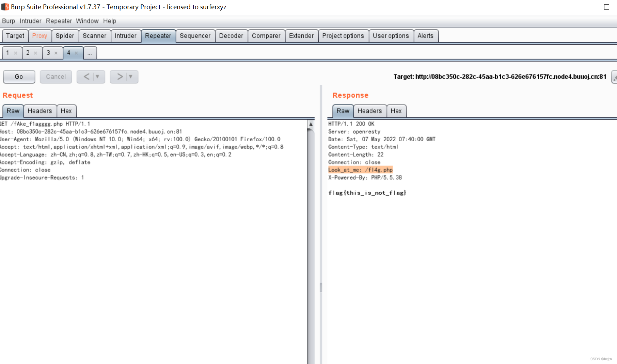Select Repeater request tab 1
The image size is (617, 364).
point(8,53)
